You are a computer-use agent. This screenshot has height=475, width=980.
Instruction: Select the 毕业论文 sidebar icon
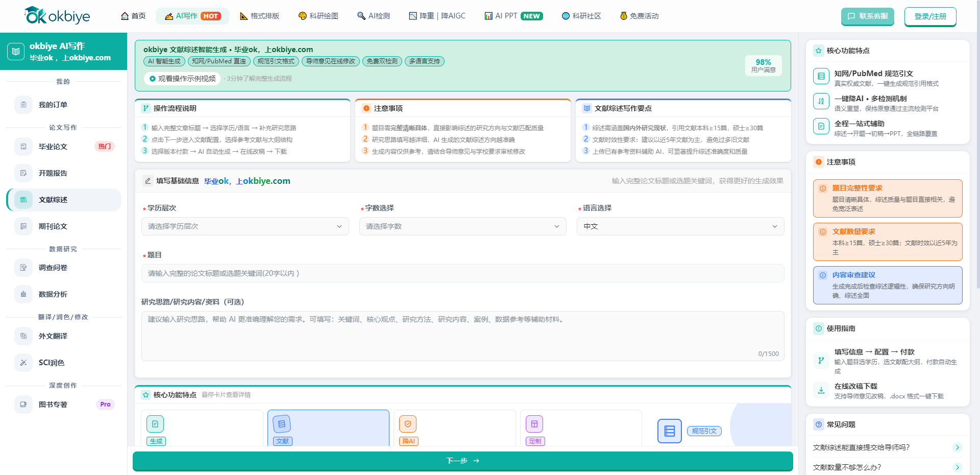click(23, 147)
